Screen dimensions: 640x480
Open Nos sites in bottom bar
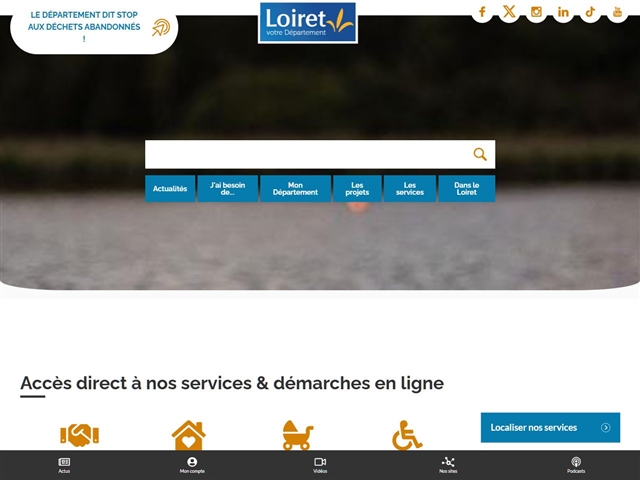coord(448,465)
